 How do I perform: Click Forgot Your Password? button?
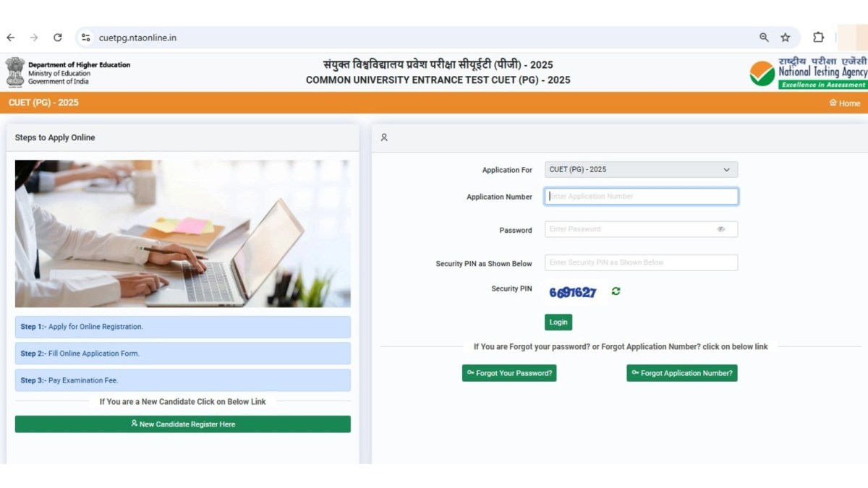coord(509,373)
